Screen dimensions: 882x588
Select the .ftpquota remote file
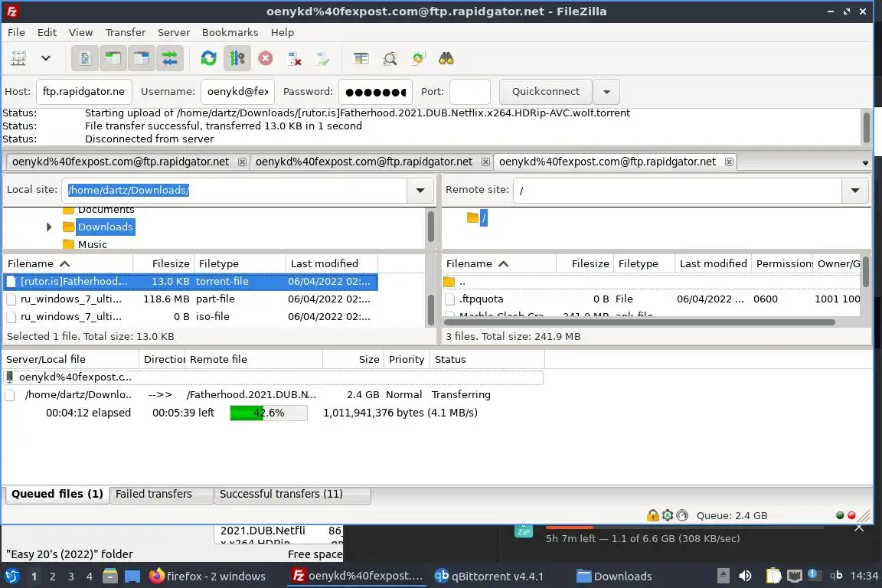[652, 299]
